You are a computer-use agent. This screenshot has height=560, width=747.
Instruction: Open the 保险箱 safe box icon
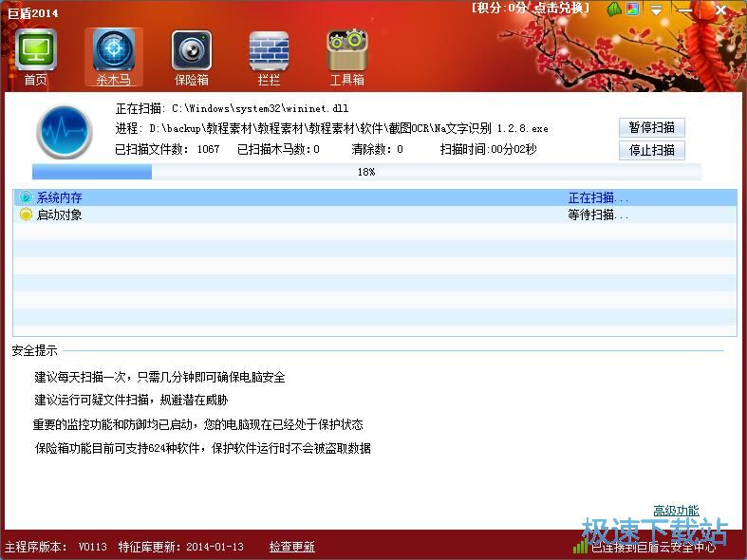click(191, 50)
